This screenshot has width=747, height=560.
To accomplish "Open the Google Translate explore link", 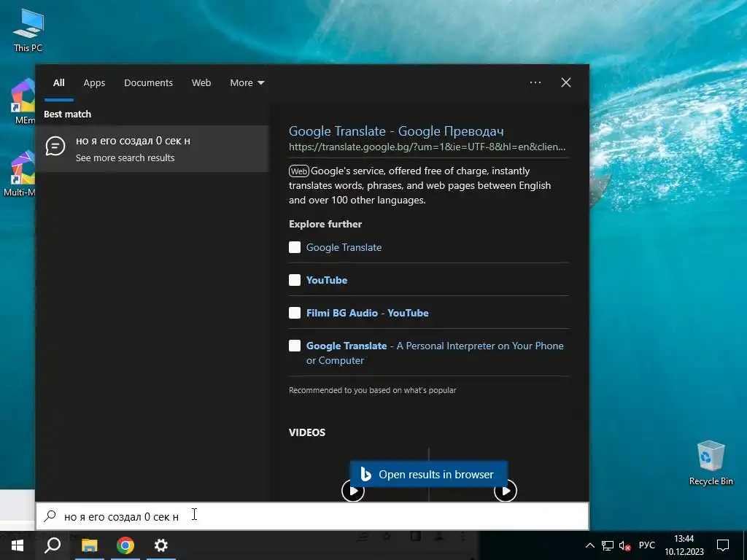I will click(x=344, y=248).
